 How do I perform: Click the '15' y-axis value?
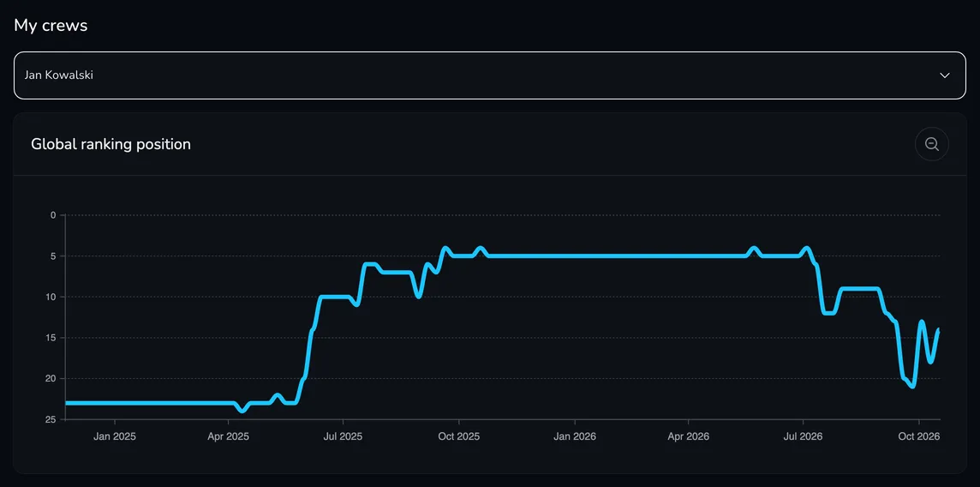pos(51,338)
